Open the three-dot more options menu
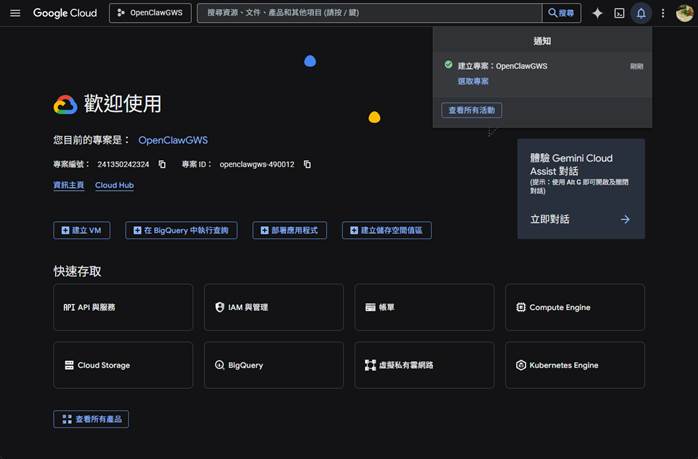Screen dimensions: 698x459 click(662, 13)
